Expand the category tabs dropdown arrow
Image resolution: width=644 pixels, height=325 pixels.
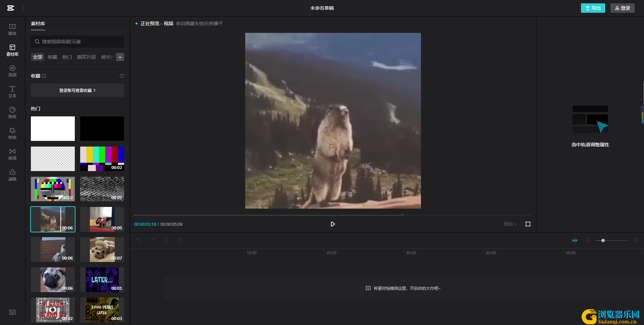(x=120, y=57)
